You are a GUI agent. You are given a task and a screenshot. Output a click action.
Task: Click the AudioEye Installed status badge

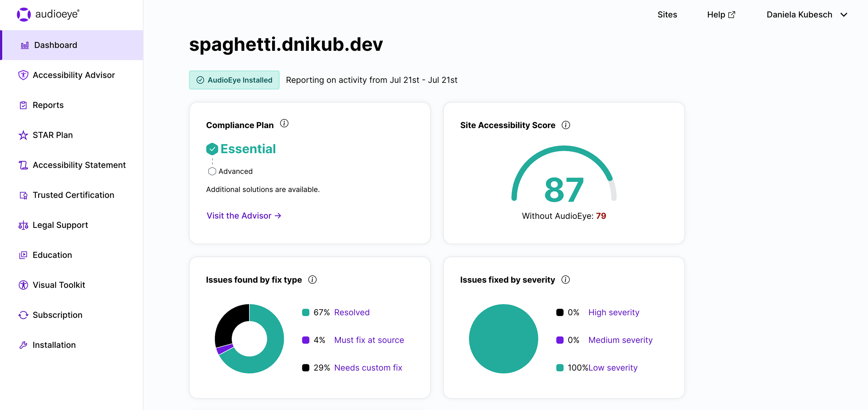234,80
